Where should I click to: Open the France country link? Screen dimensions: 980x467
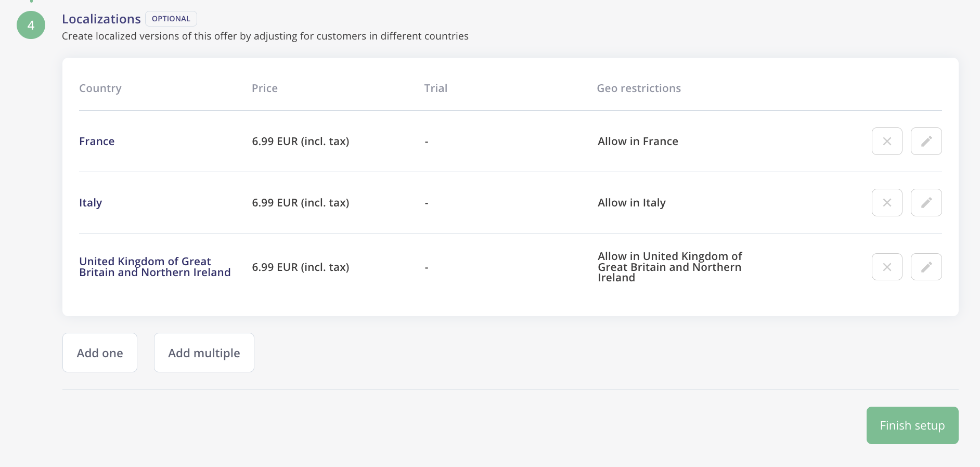97,141
